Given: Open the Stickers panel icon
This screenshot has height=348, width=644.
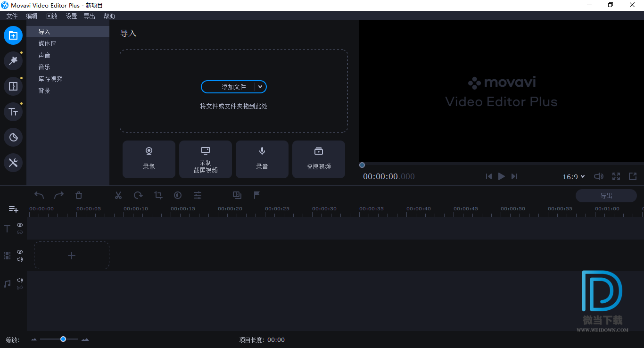Looking at the screenshot, I should (13, 137).
